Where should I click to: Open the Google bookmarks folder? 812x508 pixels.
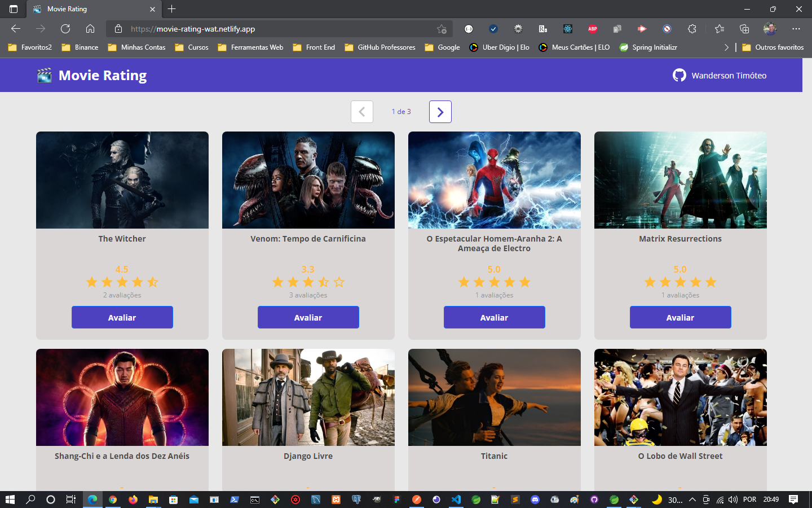pos(443,47)
